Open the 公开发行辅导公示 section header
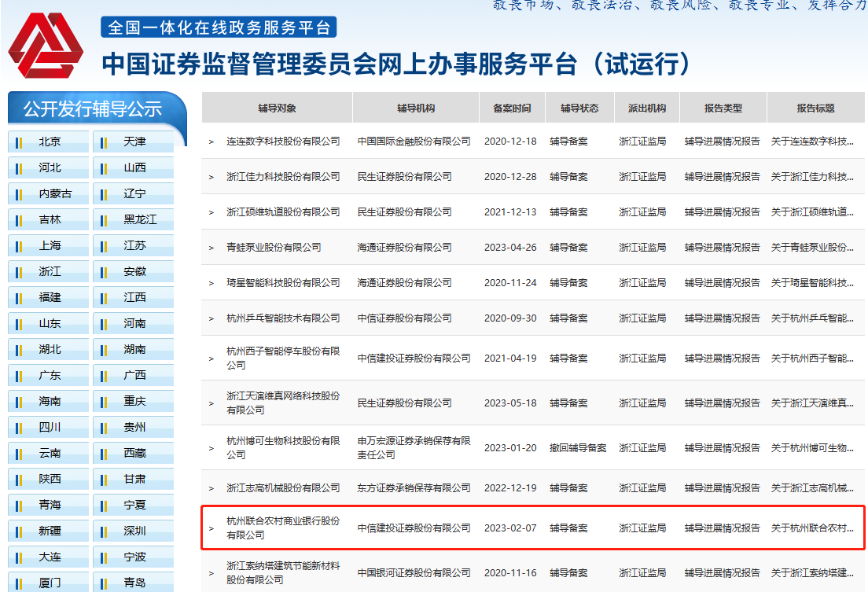 (x=93, y=108)
